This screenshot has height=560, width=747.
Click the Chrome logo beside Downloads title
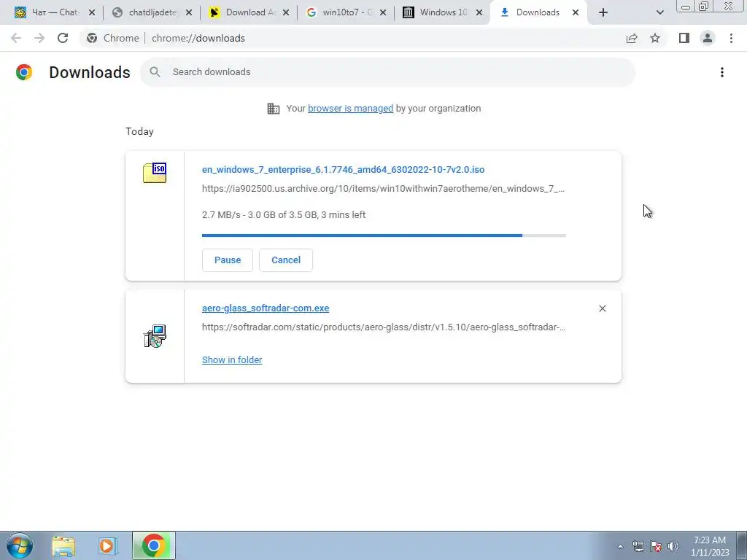tap(24, 72)
